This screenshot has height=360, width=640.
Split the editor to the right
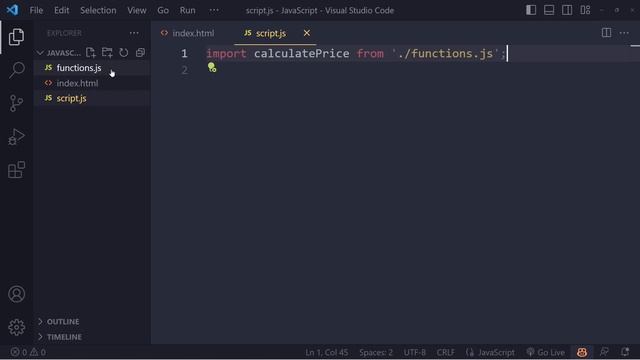pyautogui.click(x=606, y=33)
